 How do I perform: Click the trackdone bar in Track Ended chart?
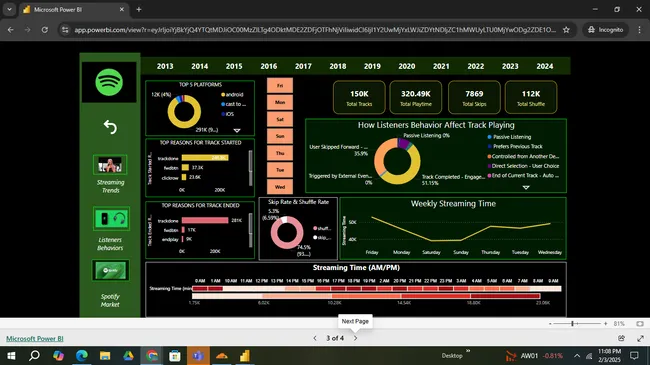pyautogui.click(x=205, y=220)
